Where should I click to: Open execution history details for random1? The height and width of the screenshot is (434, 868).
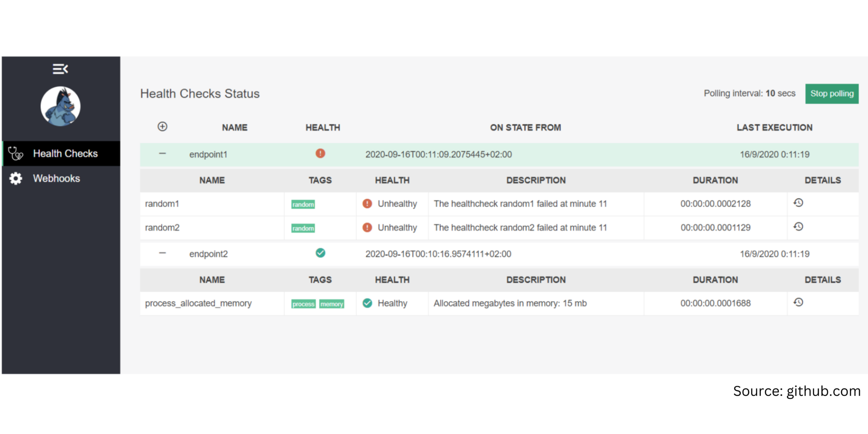[x=798, y=203]
